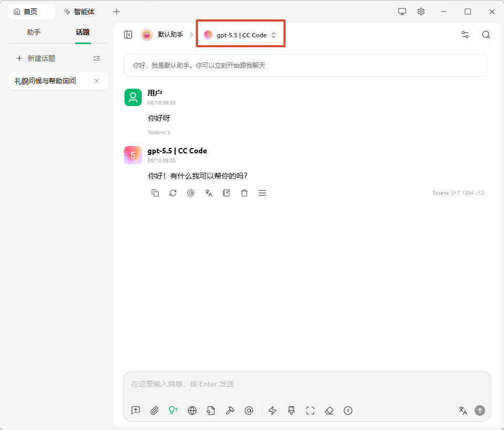Click the reply "你好！有什么我可以帮你的吗？"

point(198,176)
